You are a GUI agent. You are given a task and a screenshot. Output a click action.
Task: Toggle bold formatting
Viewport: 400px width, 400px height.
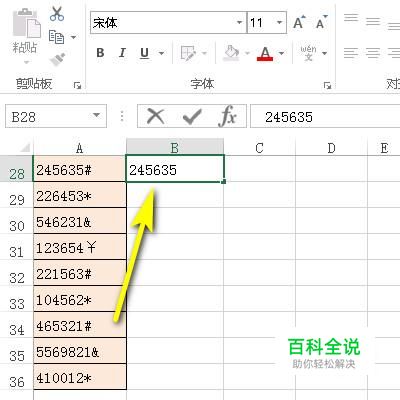pyautogui.click(x=100, y=53)
